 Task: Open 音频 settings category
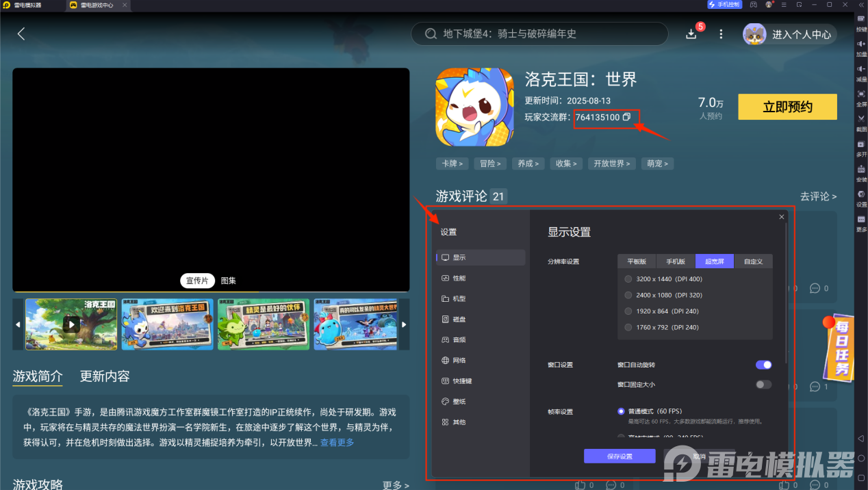tap(481, 339)
